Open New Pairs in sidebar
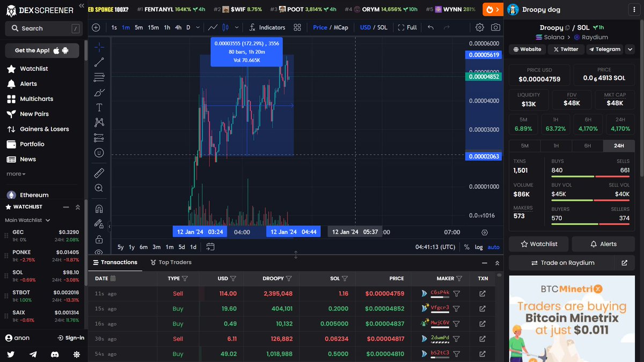The image size is (644, 362). click(35, 114)
